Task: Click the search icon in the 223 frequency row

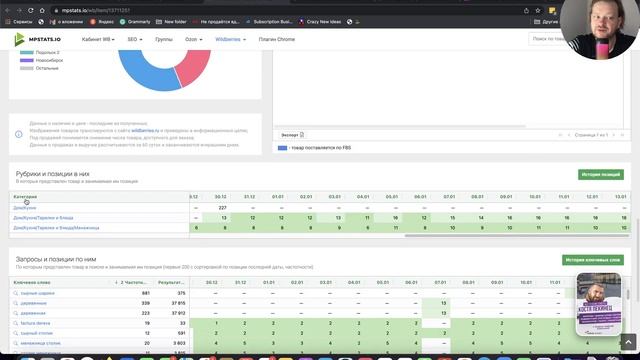Action: pyautogui.click(x=16, y=313)
